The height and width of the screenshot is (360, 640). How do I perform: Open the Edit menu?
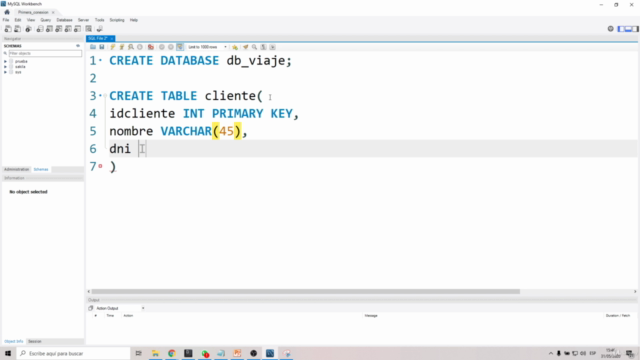pos(18,20)
